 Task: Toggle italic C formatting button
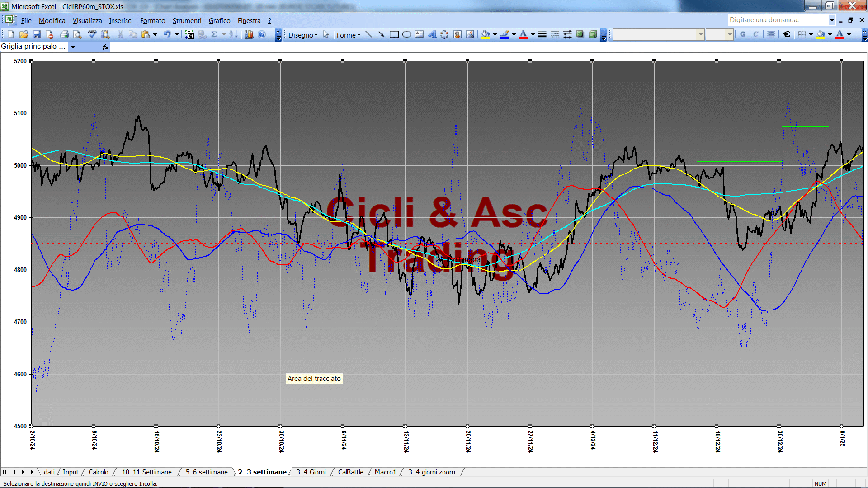coord(755,34)
